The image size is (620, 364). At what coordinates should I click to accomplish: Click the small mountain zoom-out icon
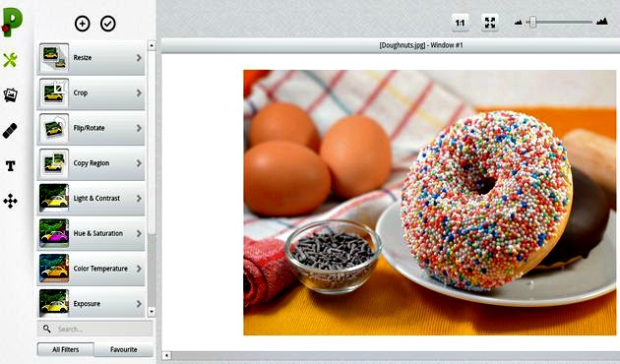pyautogui.click(x=518, y=23)
